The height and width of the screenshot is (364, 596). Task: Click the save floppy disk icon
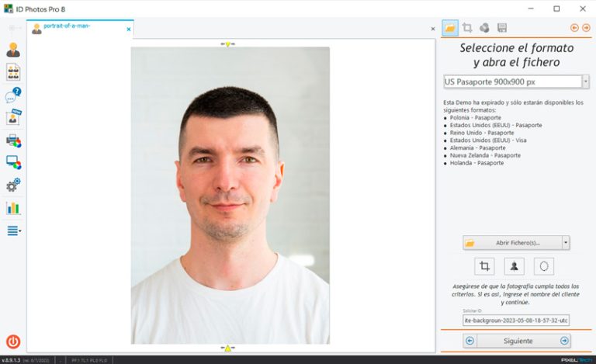[502, 28]
